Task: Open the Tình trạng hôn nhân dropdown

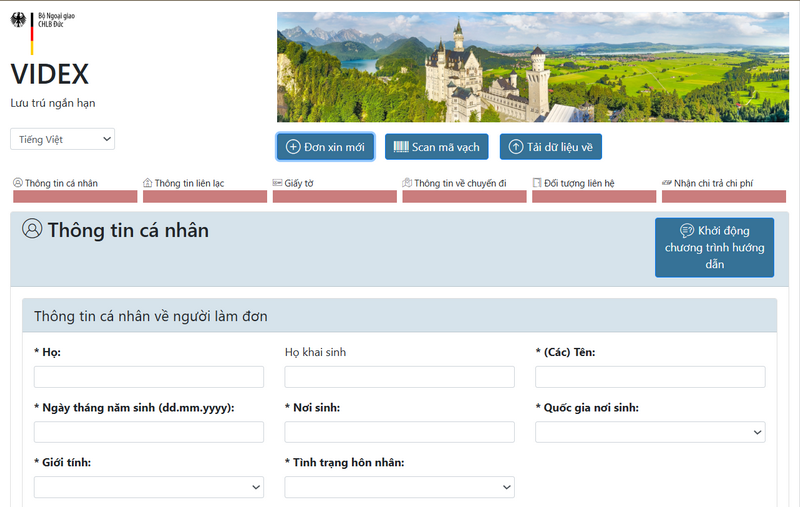Action: tap(399, 487)
